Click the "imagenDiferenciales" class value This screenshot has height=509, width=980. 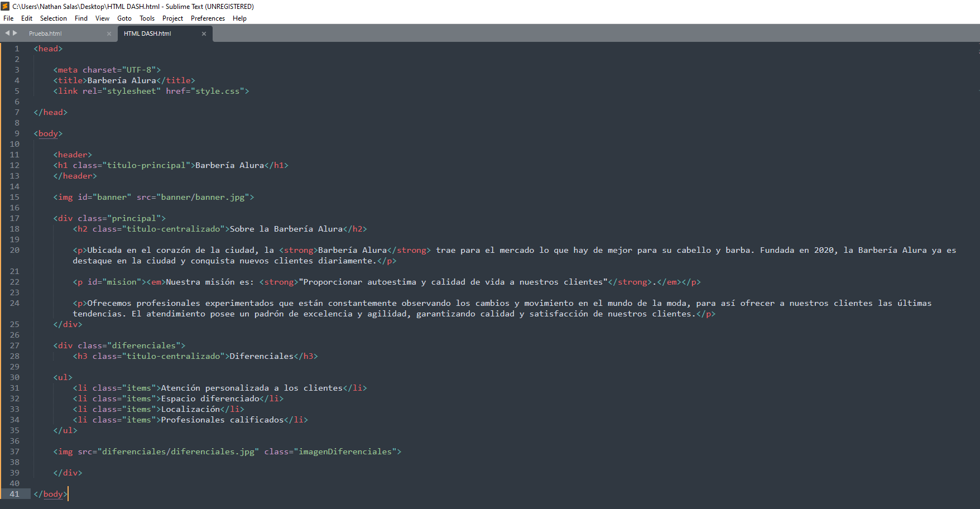tap(345, 452)
